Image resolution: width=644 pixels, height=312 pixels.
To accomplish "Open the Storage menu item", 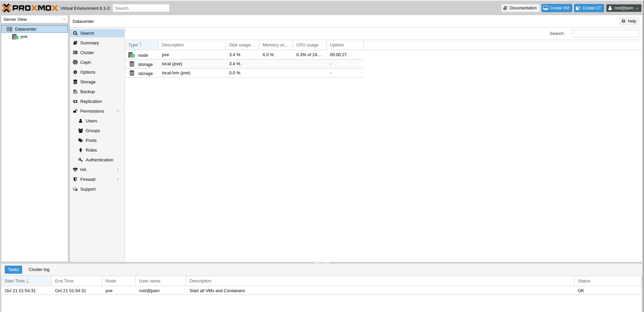I will (97, 82).
